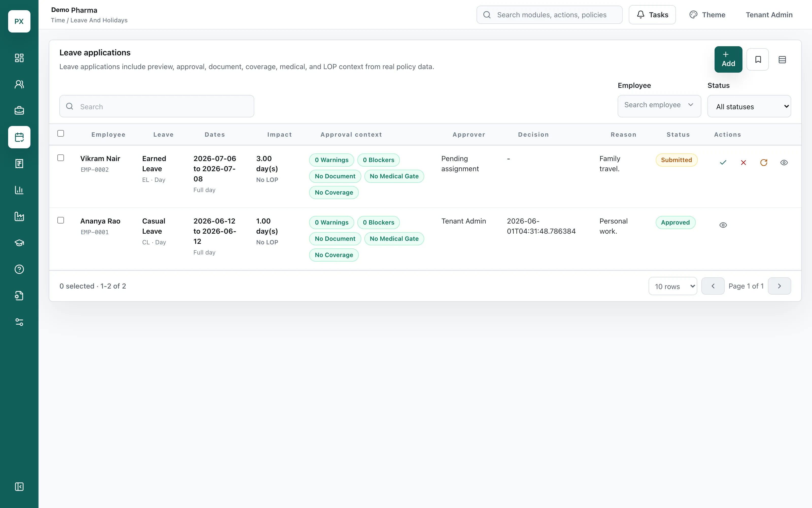Open the 10 rows page size dropdown

coord(672,286)
